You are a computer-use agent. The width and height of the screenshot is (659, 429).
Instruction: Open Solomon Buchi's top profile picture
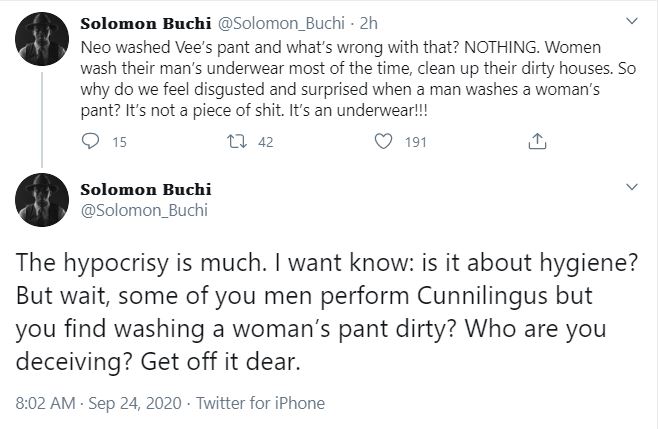click(x=42, y=39)
